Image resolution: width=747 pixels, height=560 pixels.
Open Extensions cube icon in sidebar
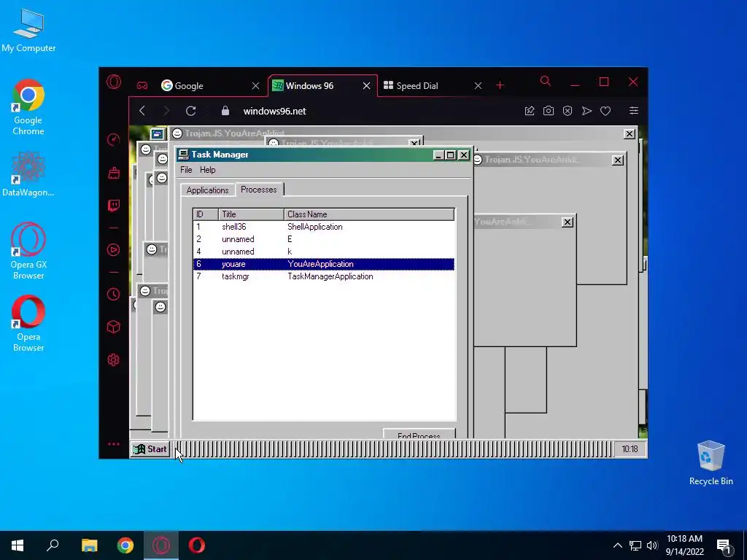click(113, 327)
